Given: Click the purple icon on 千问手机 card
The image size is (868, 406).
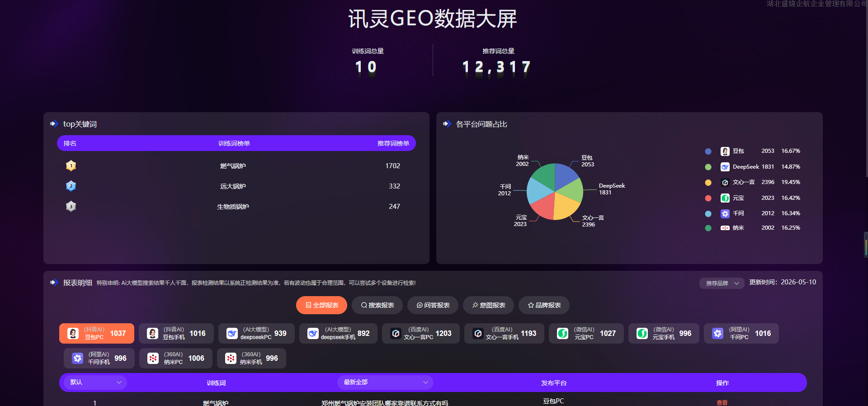Looking at the screenshot, I should click(78, 359).
